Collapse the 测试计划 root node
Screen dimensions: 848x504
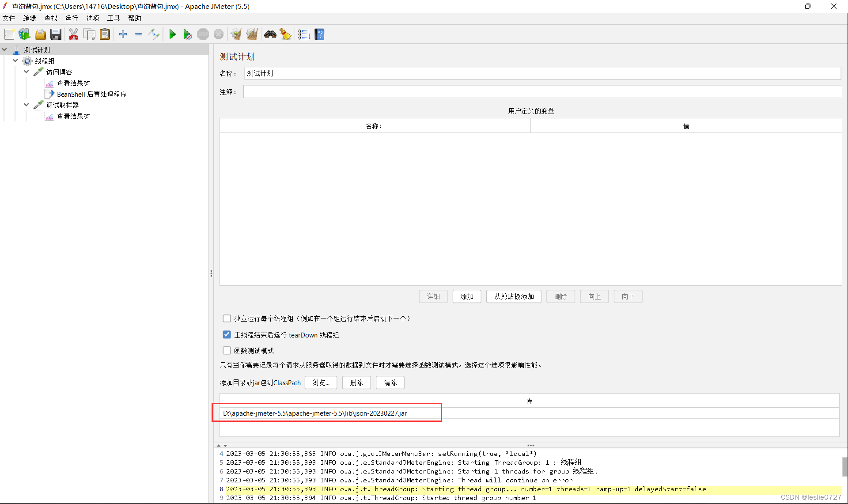click(4, 49)
